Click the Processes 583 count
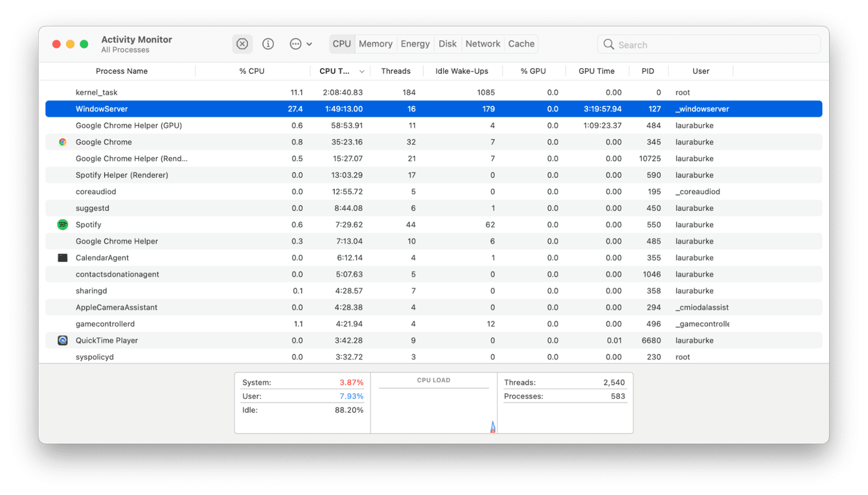Screen dimensions: 868x495 [618, 396]
